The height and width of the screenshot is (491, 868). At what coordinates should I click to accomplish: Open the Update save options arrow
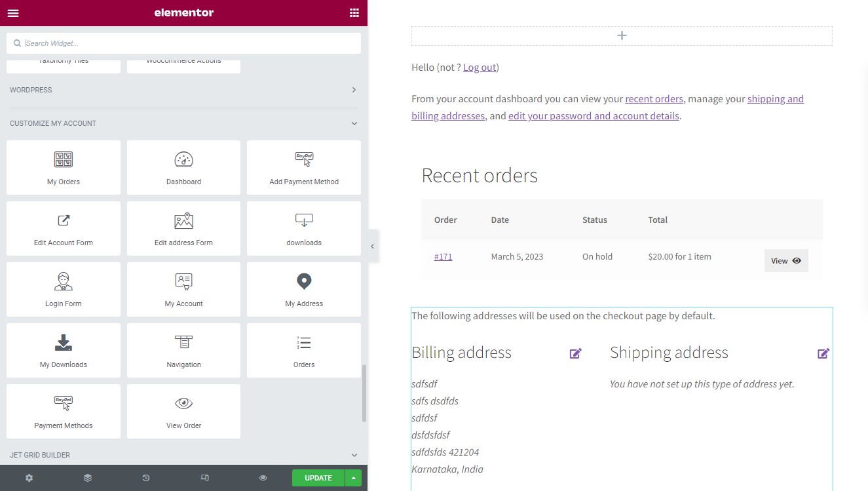pos(353,478)
